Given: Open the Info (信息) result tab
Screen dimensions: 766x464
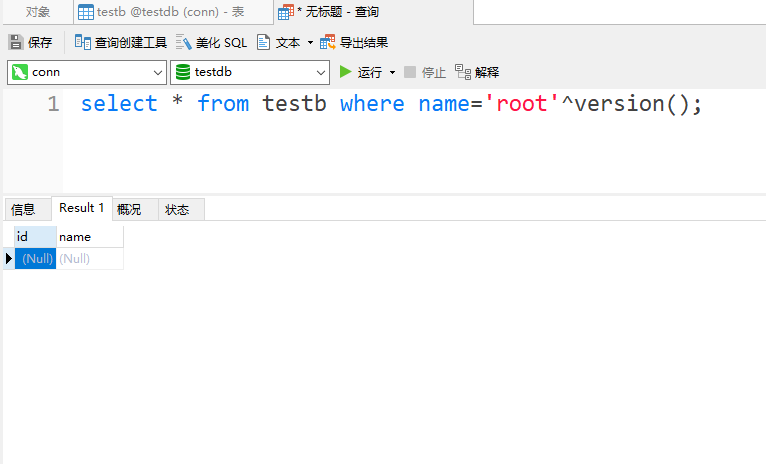Looking at the screenshot, I should click(x=23, y=209).
